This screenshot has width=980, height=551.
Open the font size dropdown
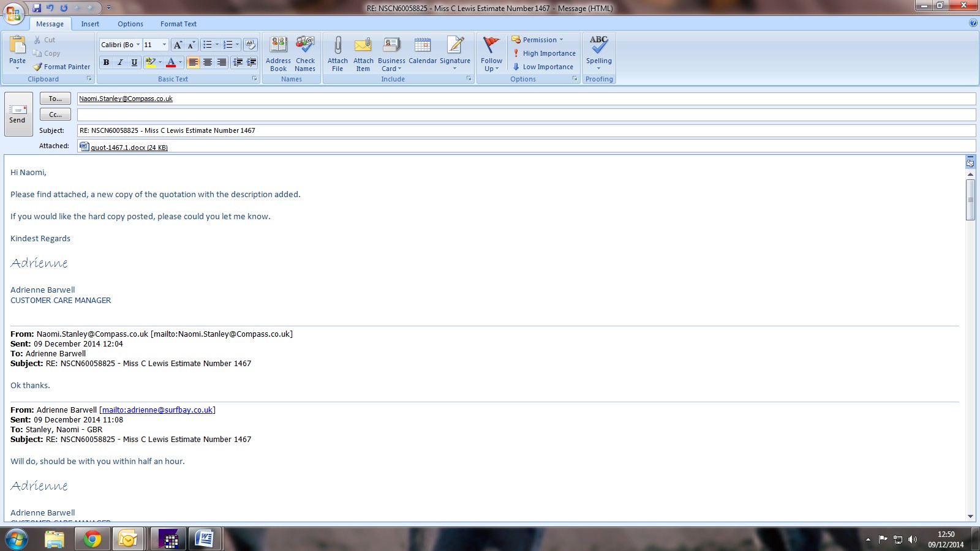tap(164, 45)
